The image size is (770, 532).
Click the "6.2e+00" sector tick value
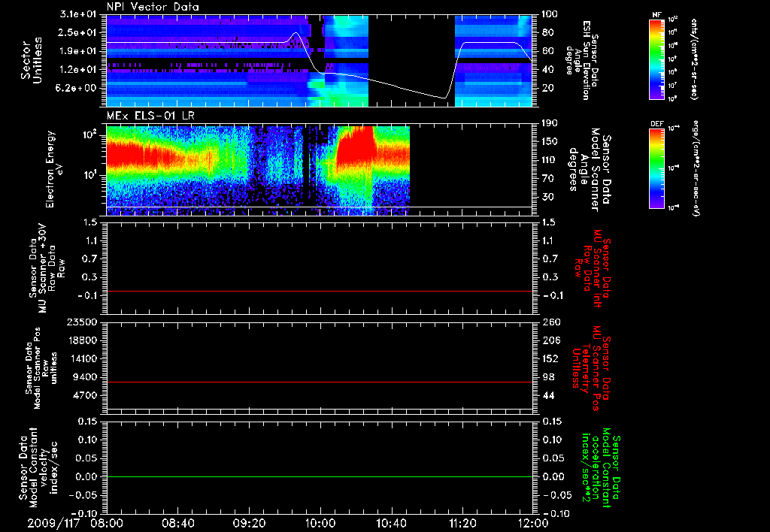(x=78, y=89)
